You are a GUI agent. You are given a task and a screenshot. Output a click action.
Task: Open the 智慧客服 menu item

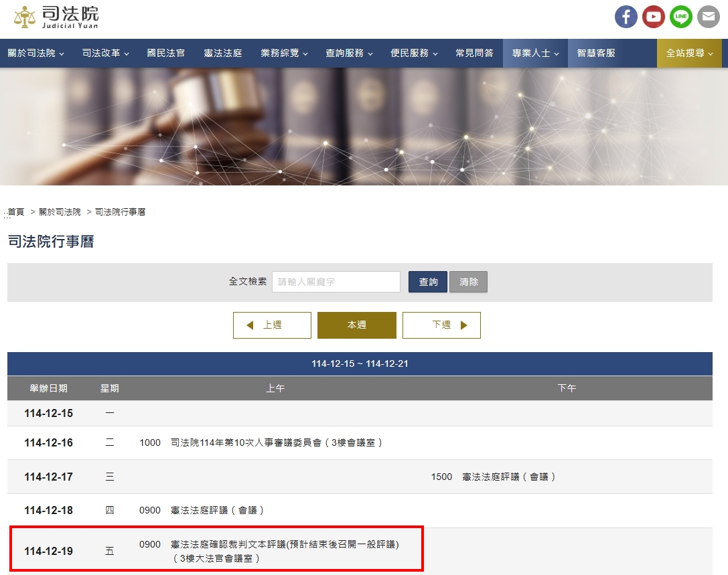pos(596,54)
